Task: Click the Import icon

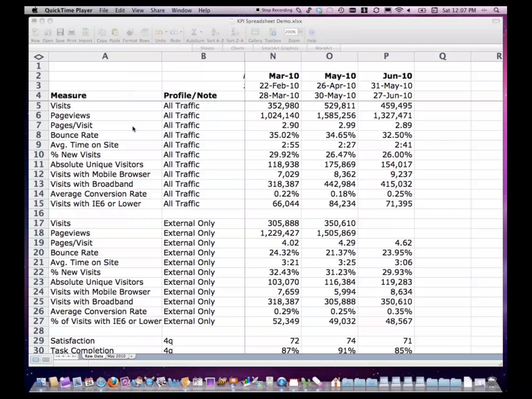Action: (85, 32)
